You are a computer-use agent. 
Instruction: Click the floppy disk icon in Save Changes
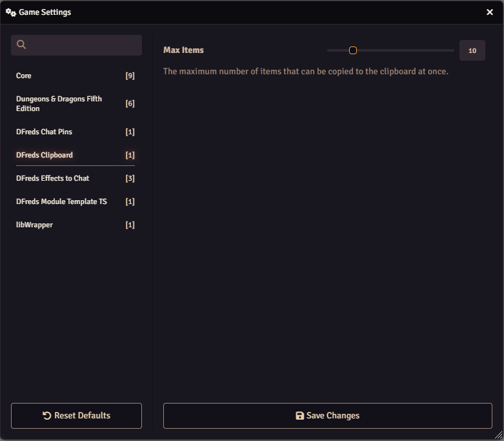click(x=299, y=416)
